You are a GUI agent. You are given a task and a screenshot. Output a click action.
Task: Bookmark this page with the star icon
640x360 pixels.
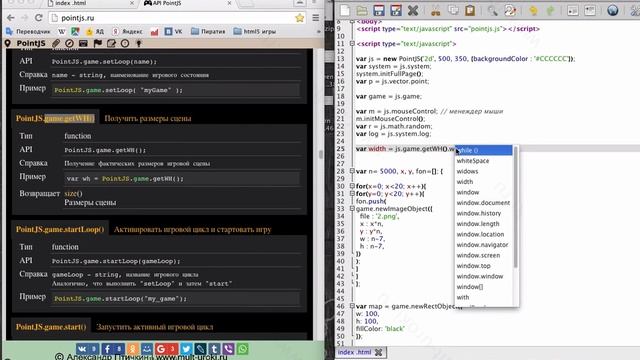click(300, 18)
